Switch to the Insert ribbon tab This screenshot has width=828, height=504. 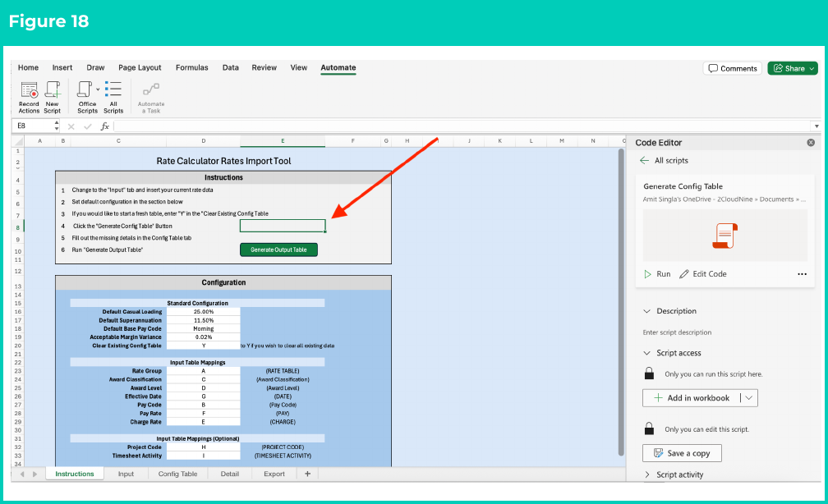(x=62, y=67)
